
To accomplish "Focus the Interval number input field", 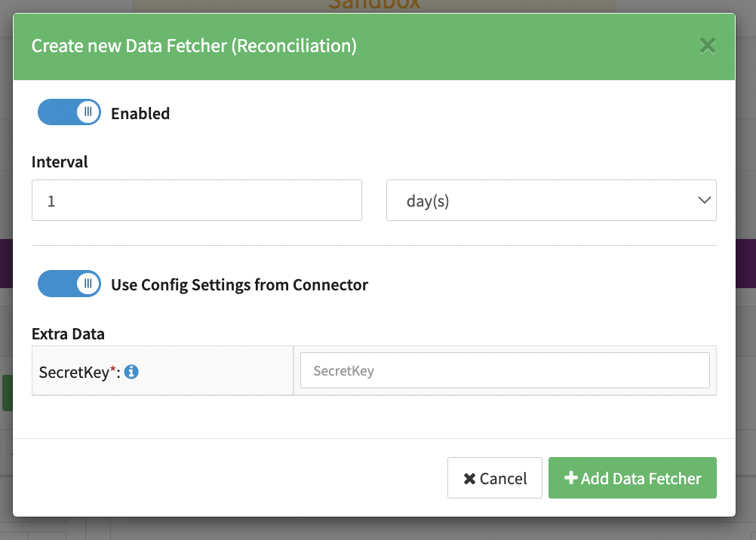I will click(x=197, y=201).
